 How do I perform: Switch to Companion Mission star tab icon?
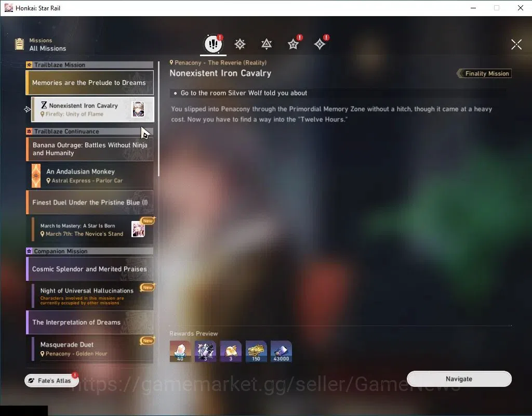click(x=293, y=44)
